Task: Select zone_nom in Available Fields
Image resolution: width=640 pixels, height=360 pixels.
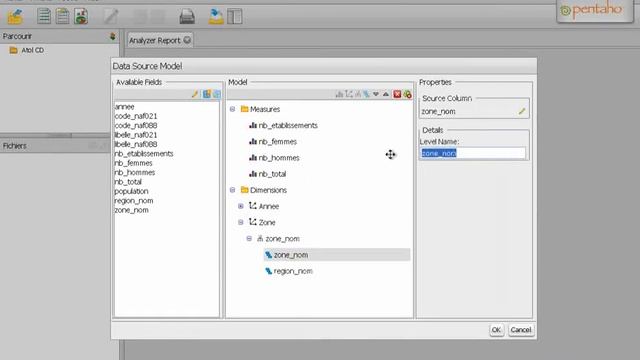Action: 131,210
